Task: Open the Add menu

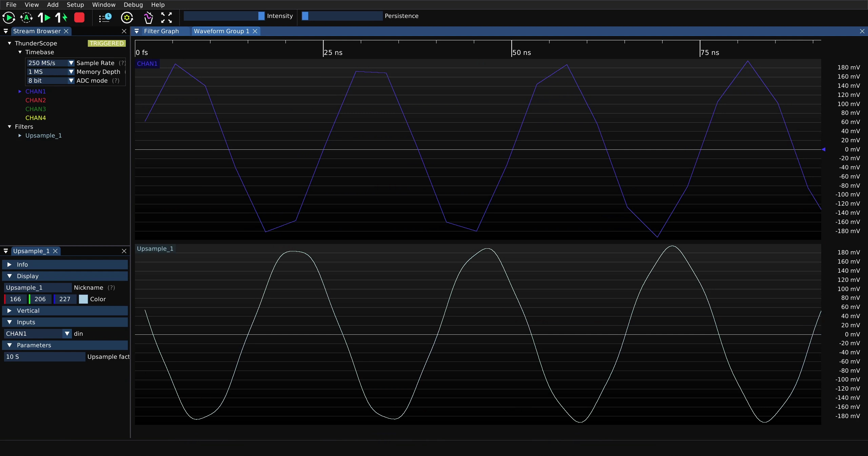Action: [x=53, y=5]
